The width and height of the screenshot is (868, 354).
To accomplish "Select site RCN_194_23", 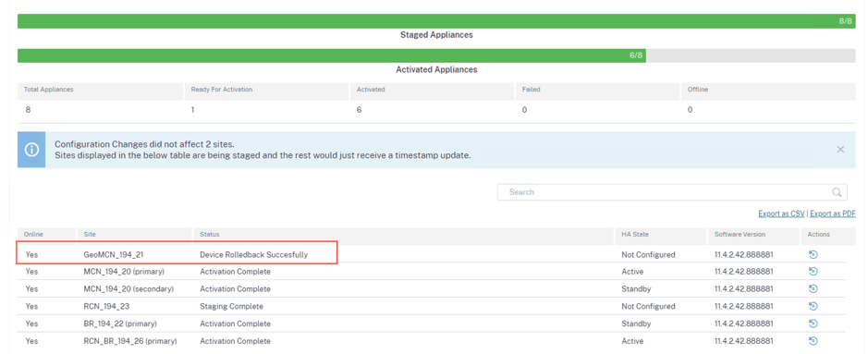I will (x=106, y=307).
